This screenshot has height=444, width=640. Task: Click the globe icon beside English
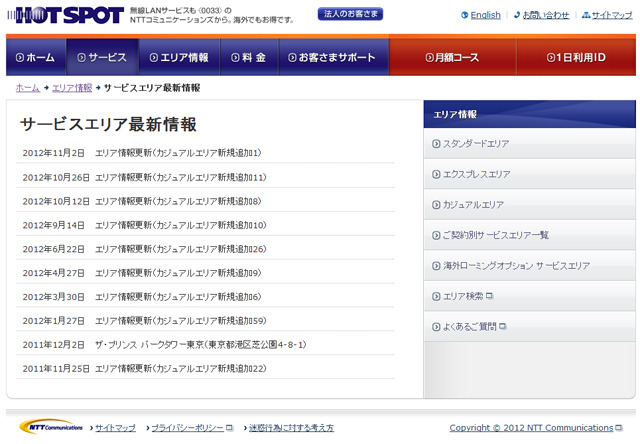pos(464,15)
